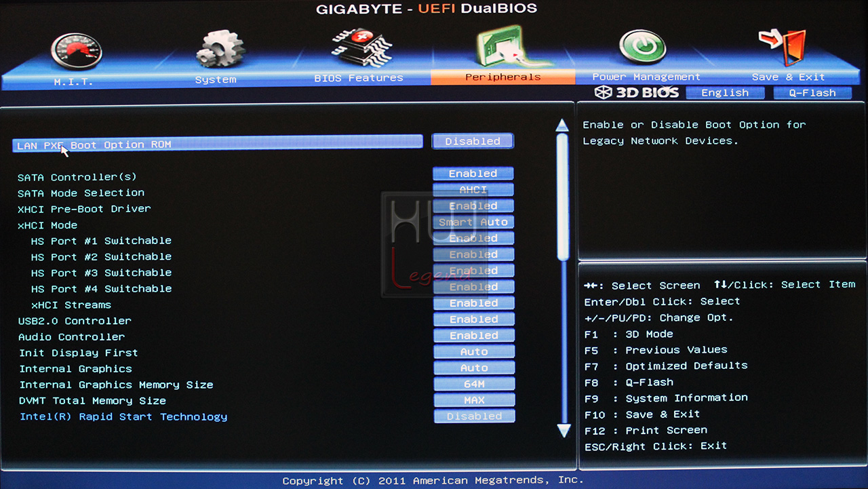Toggle HS Port #4 Switchable value

tap(473, 287)
